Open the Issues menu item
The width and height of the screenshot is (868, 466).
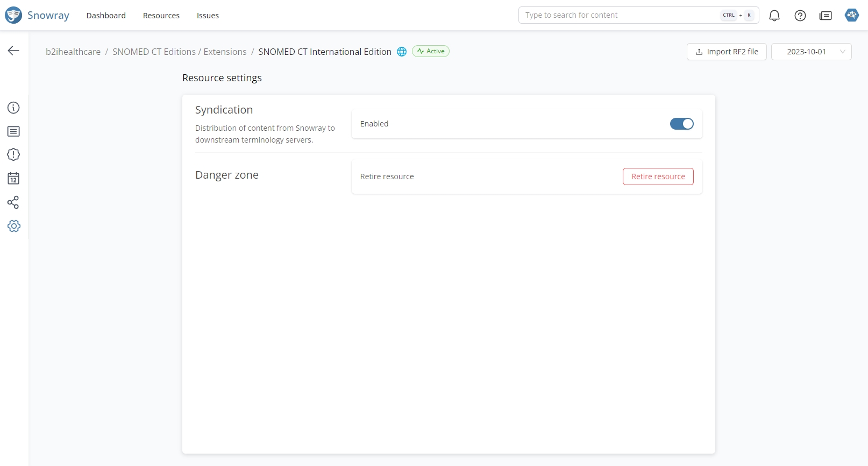pos(208,16)
